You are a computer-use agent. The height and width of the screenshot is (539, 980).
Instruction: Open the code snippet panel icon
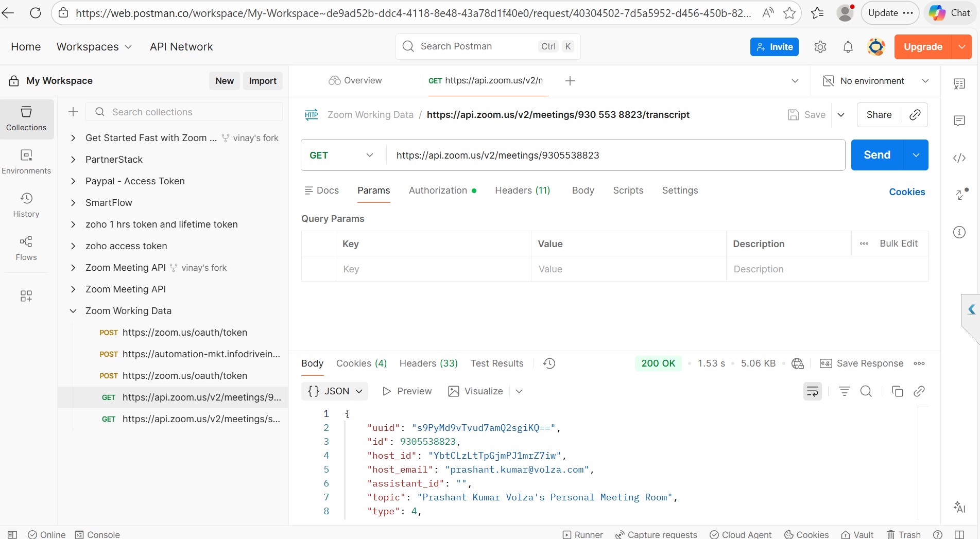959,158
